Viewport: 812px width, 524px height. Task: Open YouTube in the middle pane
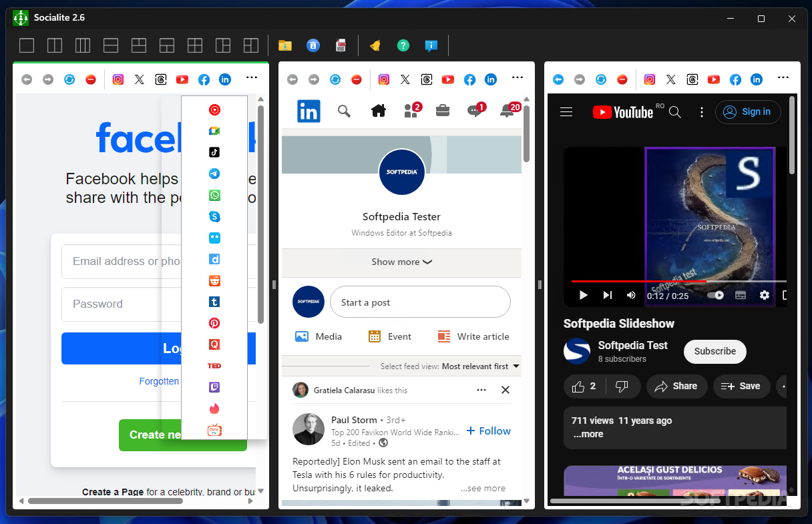click(x=448, y=79)
